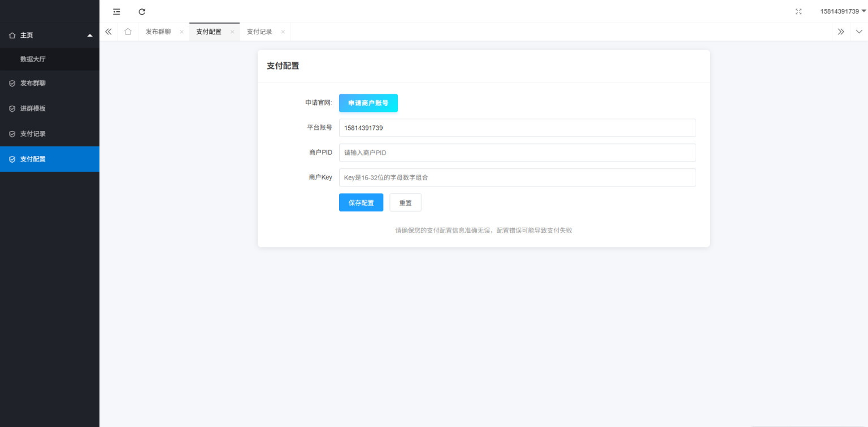The width and height of the screenshot is (868, 427).
Task: Click the 商户Key input field
Action: [x=517, y=177]
